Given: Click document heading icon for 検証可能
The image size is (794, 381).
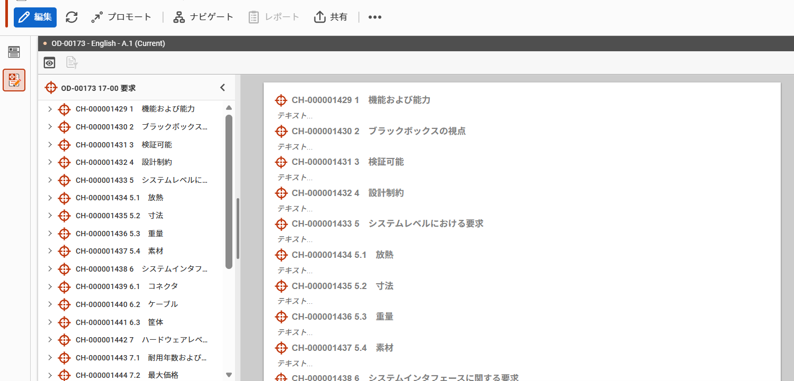Looking at the screenshot, I should (x=281, y=162).
